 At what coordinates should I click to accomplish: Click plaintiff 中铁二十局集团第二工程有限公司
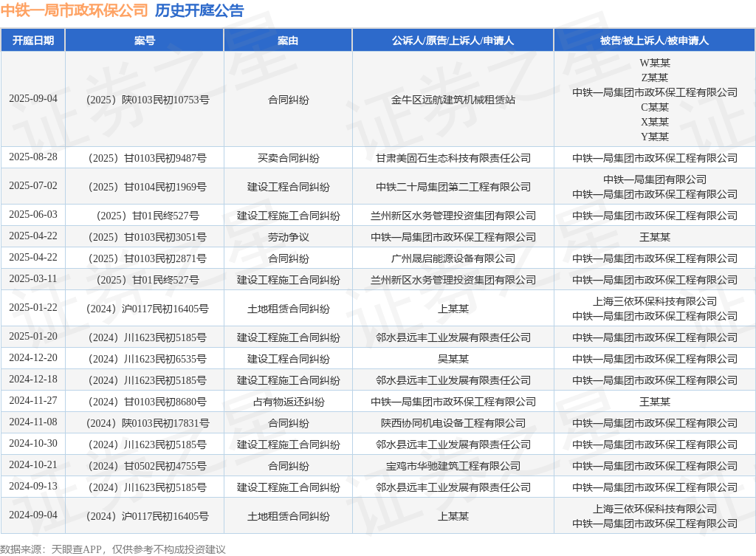click(x=453, y=187)
